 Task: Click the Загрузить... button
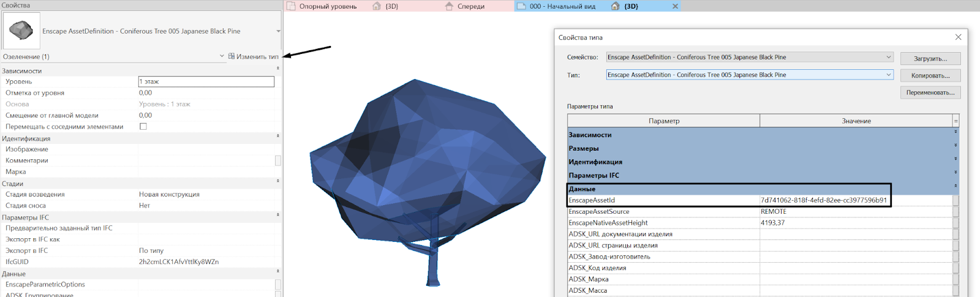930,58
